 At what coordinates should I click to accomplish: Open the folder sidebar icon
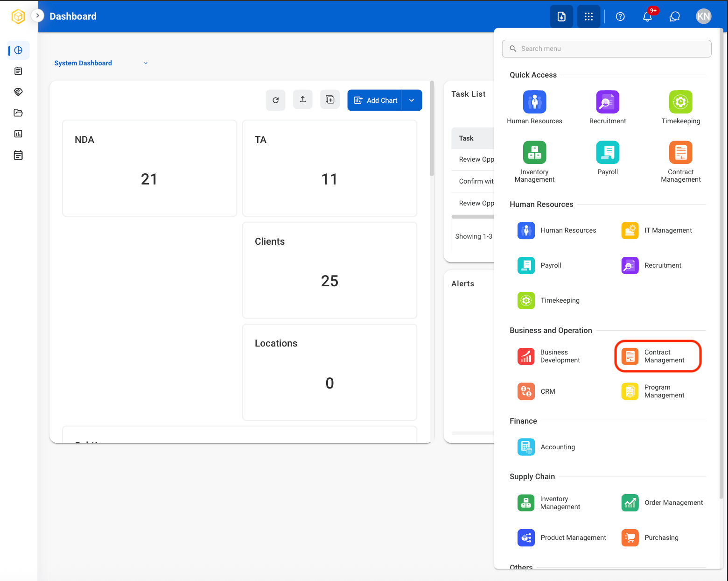tap(18, 113)
